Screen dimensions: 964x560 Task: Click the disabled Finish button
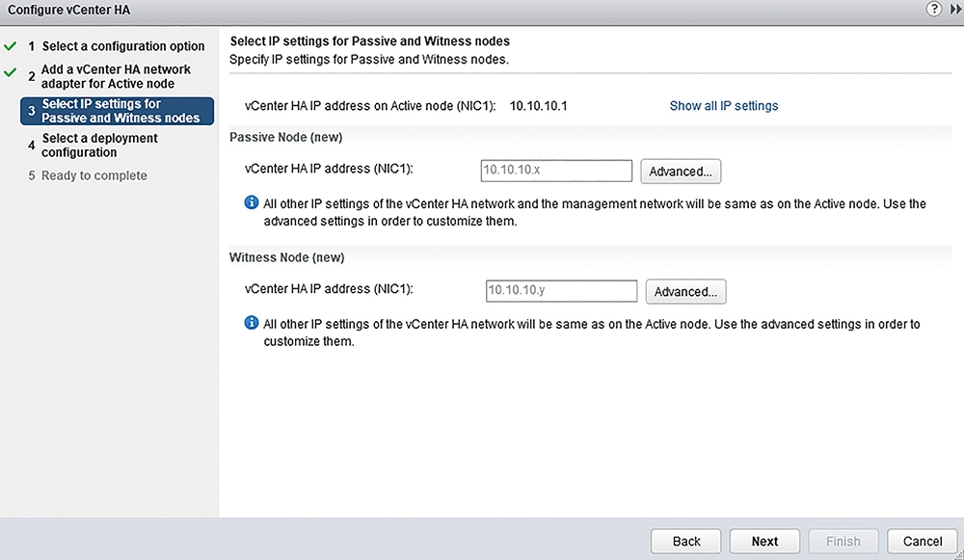(x=843, y=541)
